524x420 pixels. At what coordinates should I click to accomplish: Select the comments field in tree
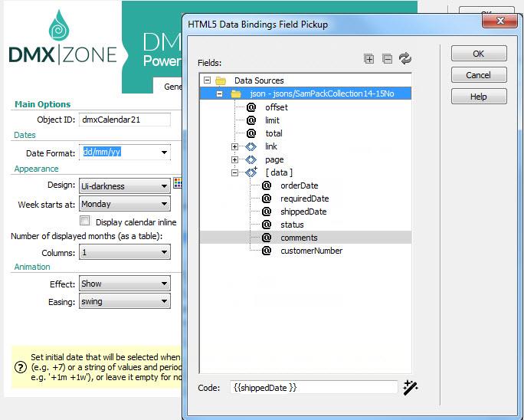pos(299,238)
